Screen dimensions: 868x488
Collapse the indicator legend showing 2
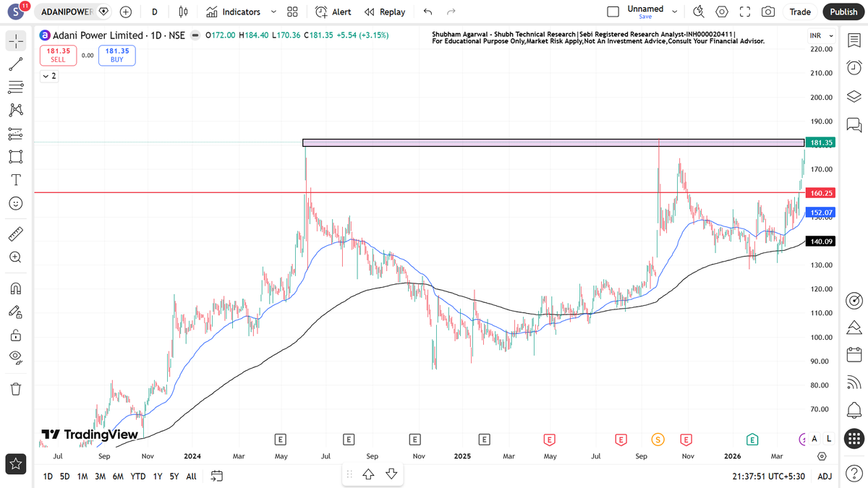[49, 76]
